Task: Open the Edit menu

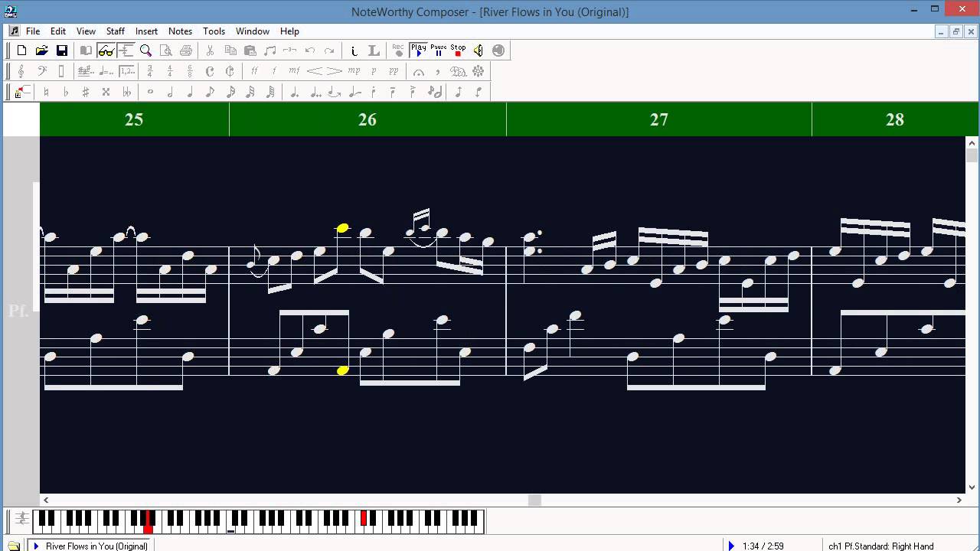Action: [x=58, y=31]
